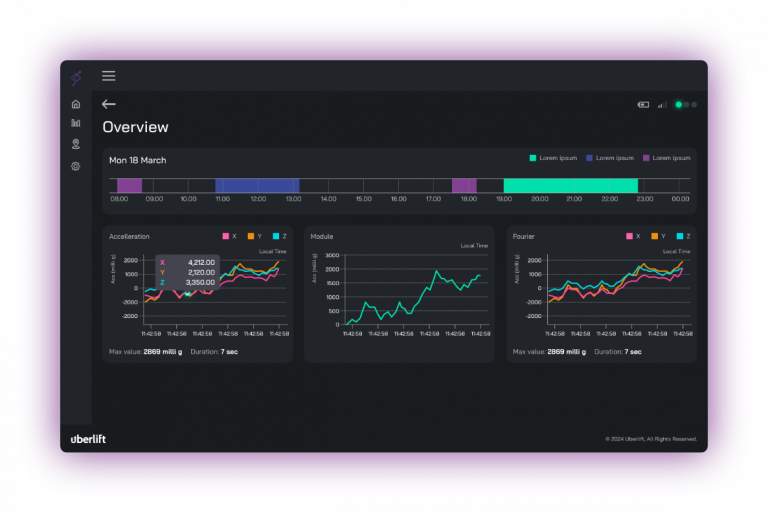
Task: Select the purple timeline block near 18.00
Action: point(464,186)
